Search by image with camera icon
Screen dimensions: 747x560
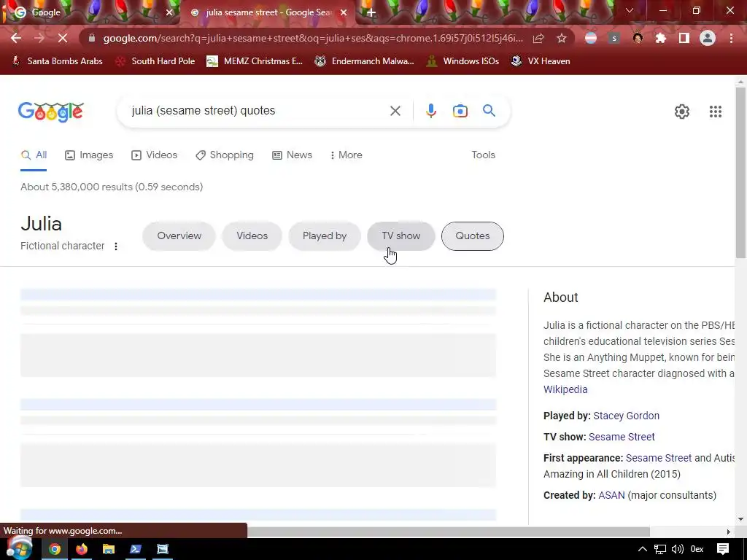tap(460, 111)
